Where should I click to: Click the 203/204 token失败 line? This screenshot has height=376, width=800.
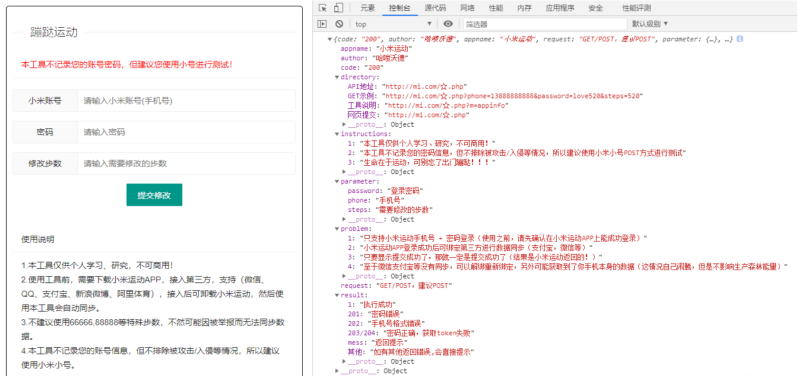click(x=411, y=333)
